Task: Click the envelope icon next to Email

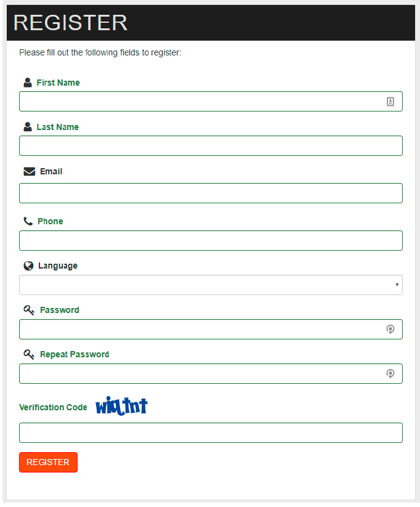Action: (x=30, y=171)
